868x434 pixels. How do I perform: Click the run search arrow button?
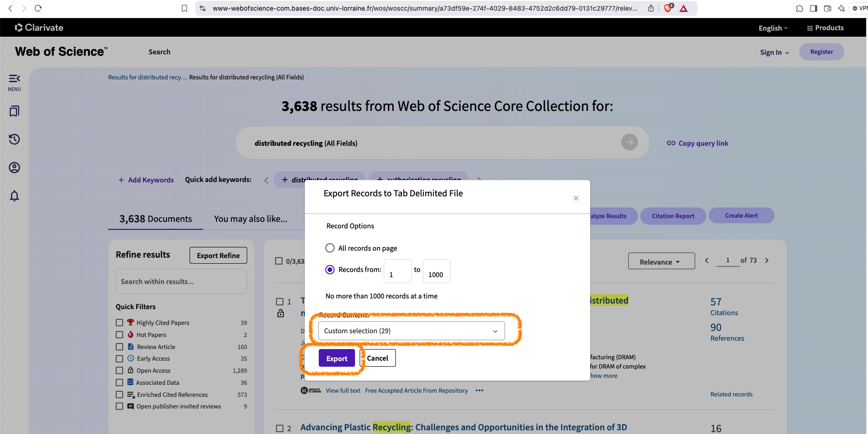629,142
